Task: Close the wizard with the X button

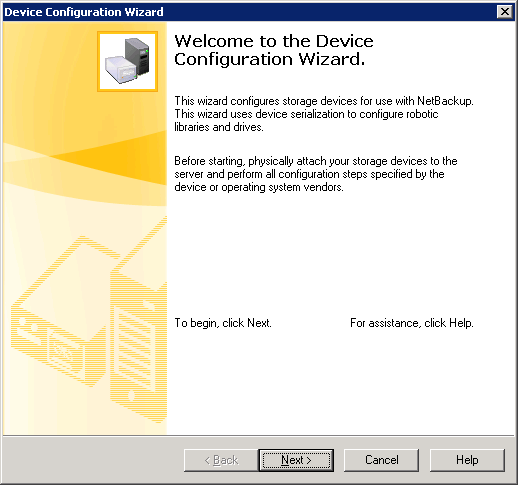Action: point(505,12)
